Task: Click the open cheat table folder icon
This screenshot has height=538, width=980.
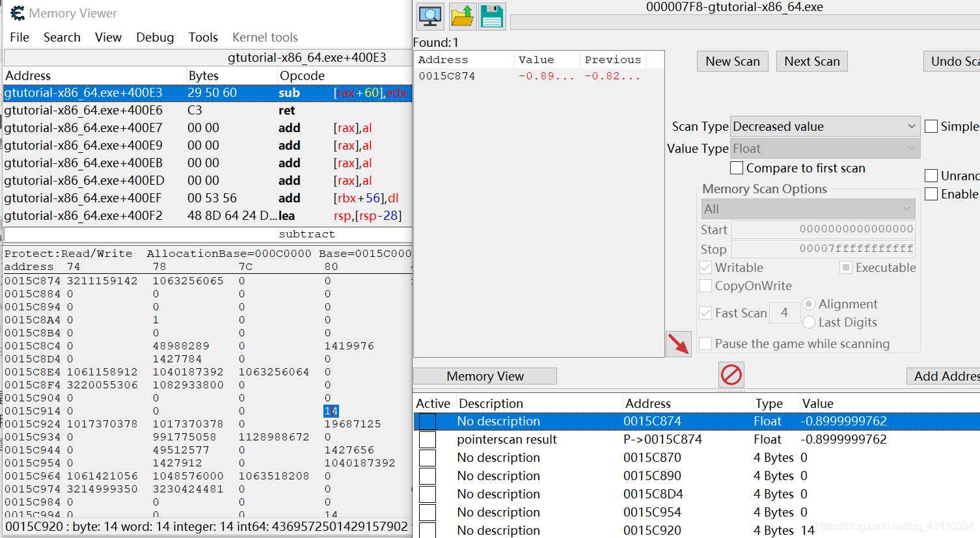Action: point(462,16)
